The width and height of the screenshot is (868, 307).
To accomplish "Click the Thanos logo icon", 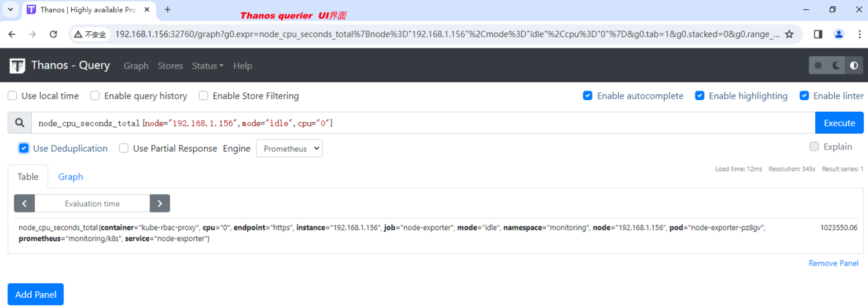I will (17, 65).
